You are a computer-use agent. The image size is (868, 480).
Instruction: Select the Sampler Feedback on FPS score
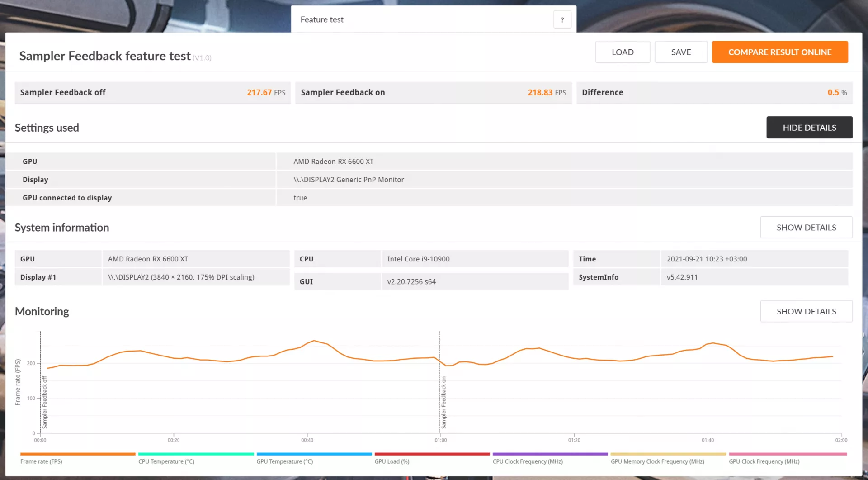pyautogui.click(x=547, y=92)
